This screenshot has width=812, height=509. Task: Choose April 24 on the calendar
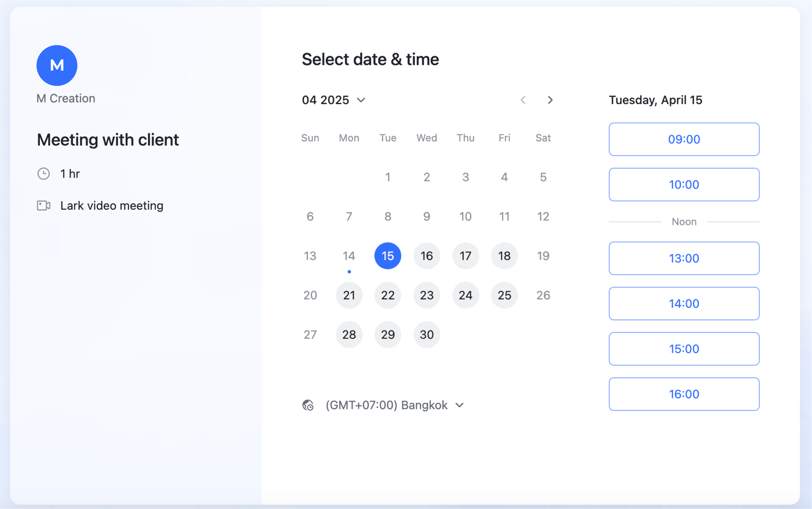coord(466,295)
